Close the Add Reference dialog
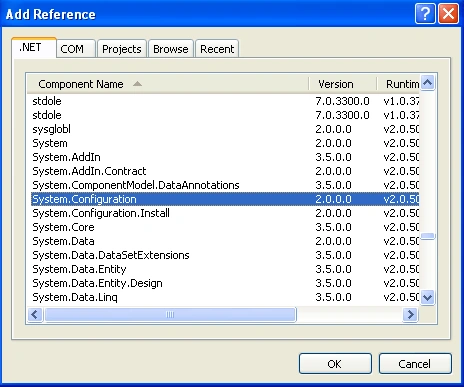 pyautogui.click(x=448, y=14)
